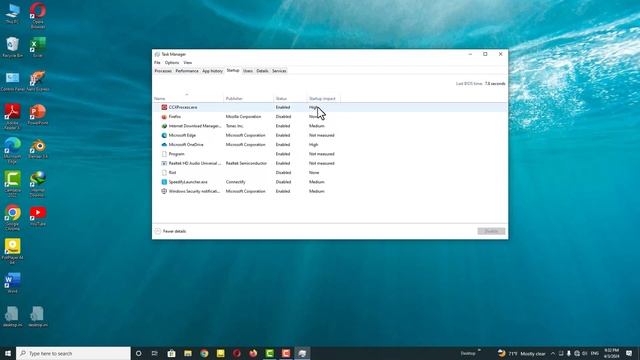Click the Type here to search box
The width and height of the screenshot is (640, 360).
click(x=73, y=353)
